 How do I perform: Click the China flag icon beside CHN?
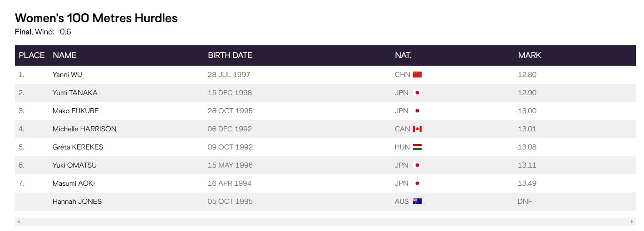(x=417, y=75)
